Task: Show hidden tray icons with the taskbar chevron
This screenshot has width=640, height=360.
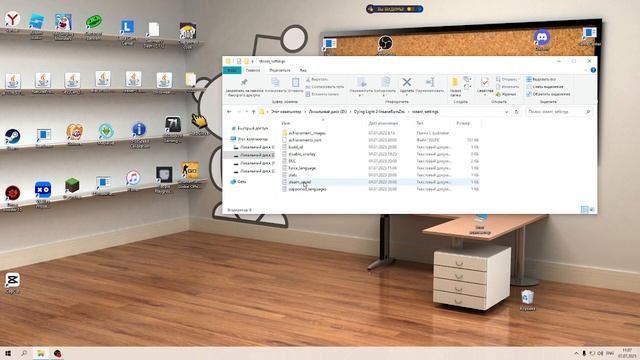Action: [576, 353]
